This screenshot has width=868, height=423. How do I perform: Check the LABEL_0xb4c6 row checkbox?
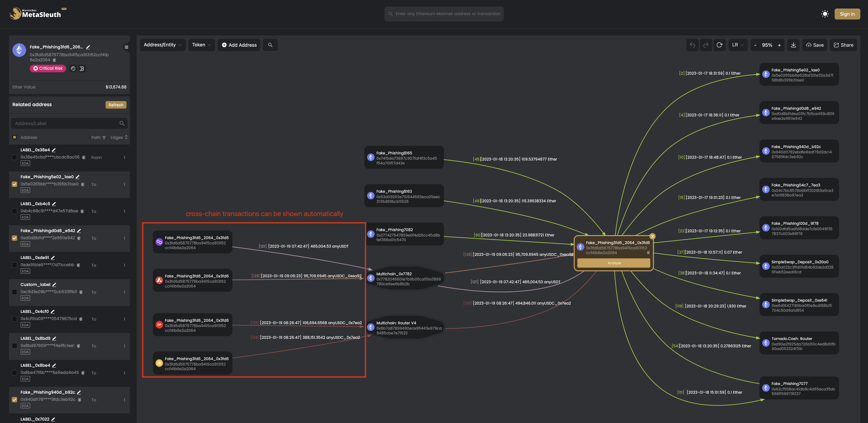pyautogui.click(x=14, y=211)
